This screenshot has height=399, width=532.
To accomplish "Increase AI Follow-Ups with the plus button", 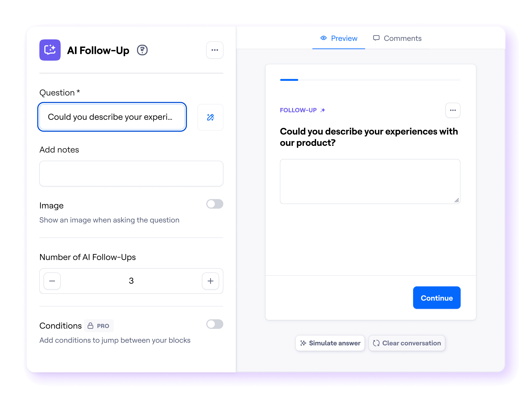I will pyautogui.click(x=210, y=281).
